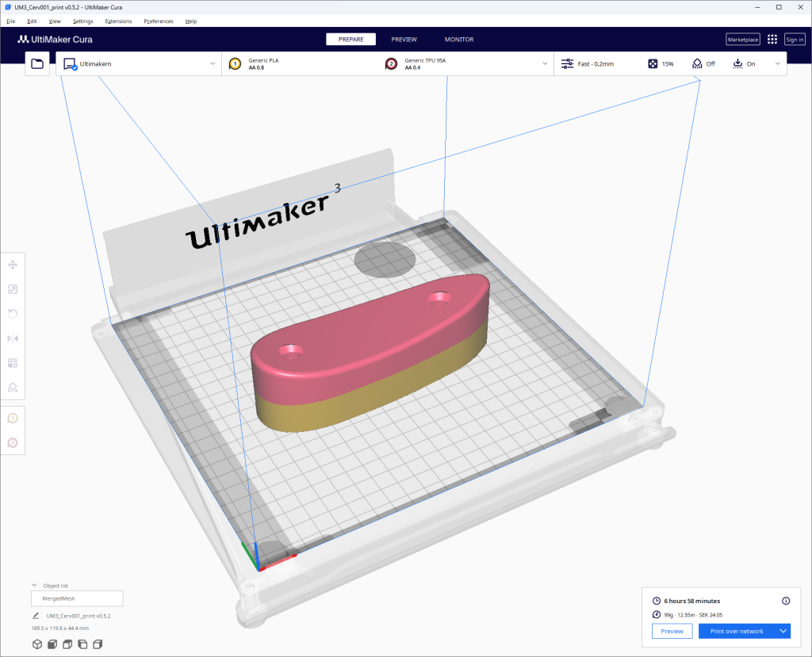
Task: Open the Edit menu
Action: (x=32, y=21)
